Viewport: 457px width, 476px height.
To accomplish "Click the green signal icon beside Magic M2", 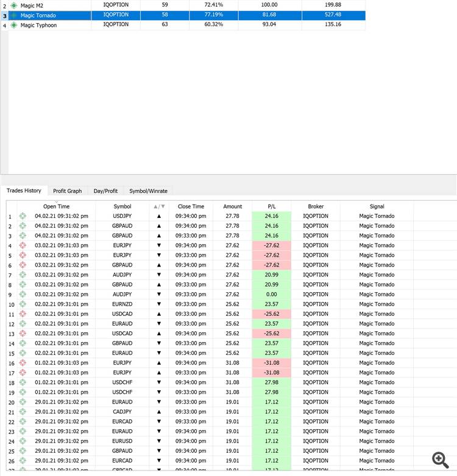I will pos(14,5).
